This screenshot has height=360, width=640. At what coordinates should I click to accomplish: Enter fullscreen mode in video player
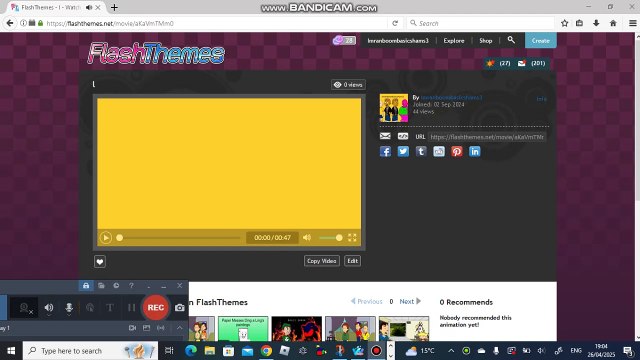click(x=352, y=238)
